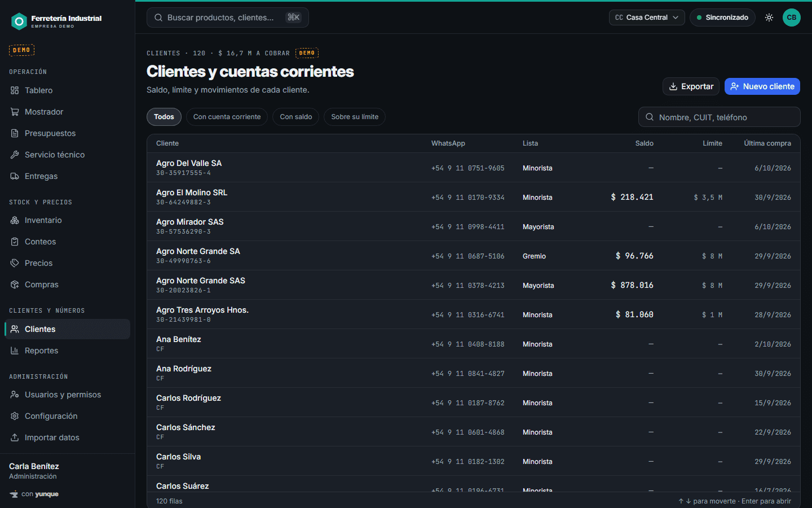Open the Ana Benítez client row
812x508 pixels.
pos(474,344)
